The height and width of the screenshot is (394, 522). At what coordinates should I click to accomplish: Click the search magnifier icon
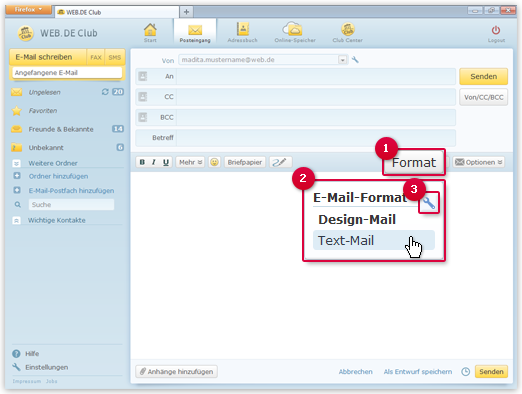tap(18, 204)
